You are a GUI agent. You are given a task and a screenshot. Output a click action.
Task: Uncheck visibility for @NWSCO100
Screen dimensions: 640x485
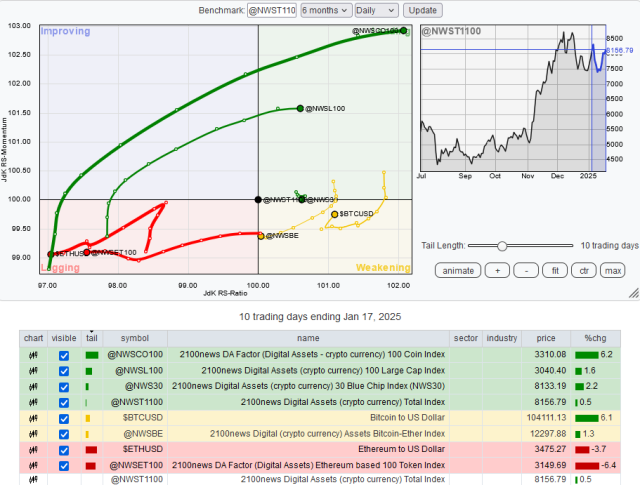(x=64, y=355)
